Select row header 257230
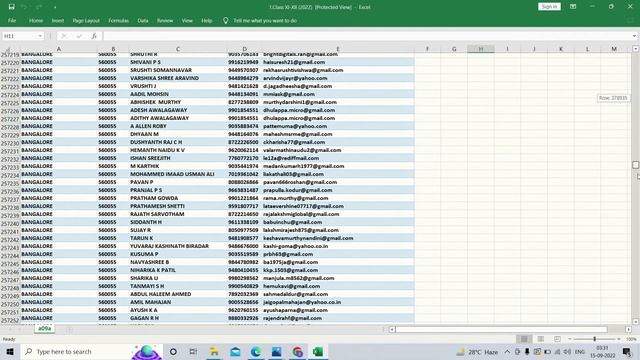 [x=10, y=143]
